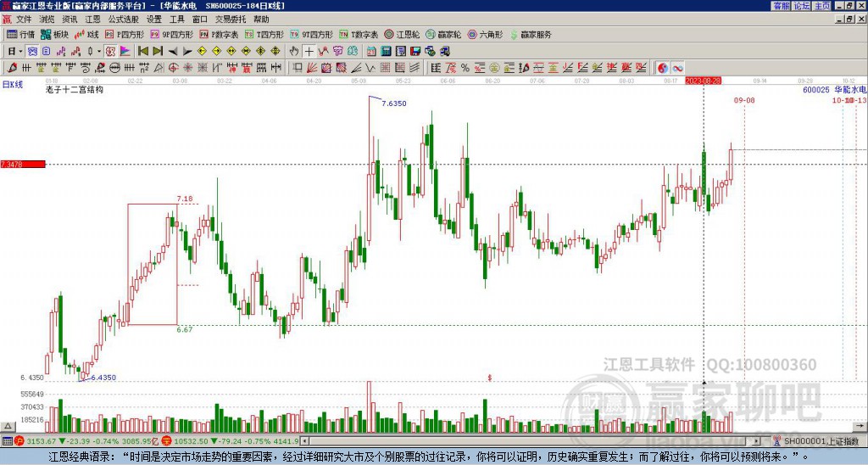The width and height of the screenshot is (868, 465).
Task: Open the 窗口 menu
Action: (x=200, y=20)
